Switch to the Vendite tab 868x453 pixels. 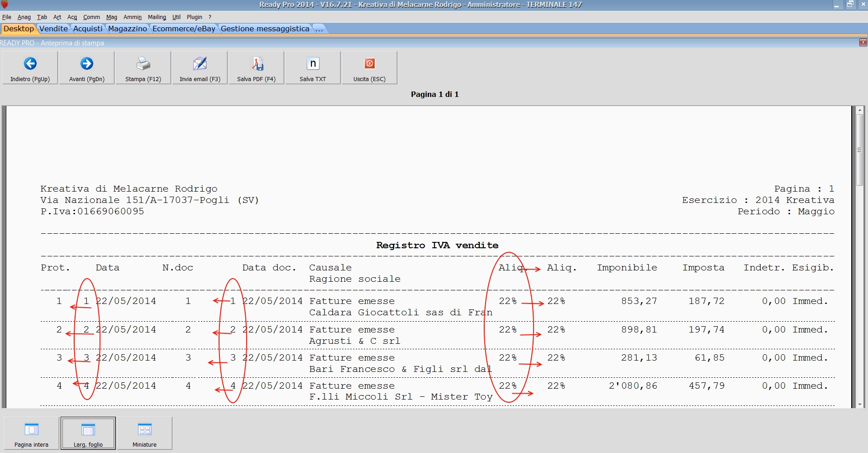point(53,29)
